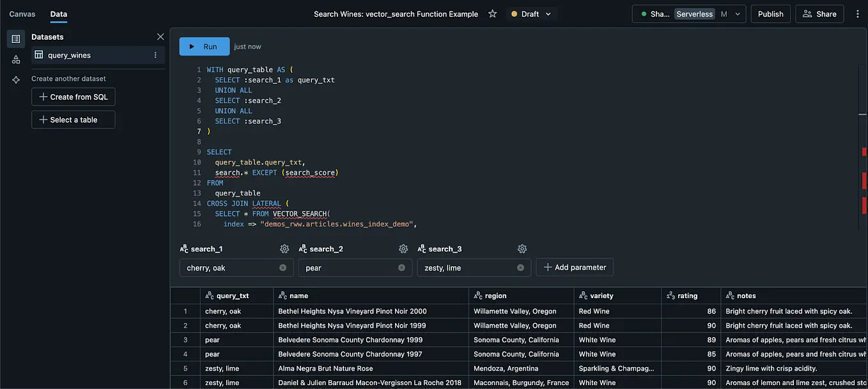Open settings gear for the search_1 parameter
The width and height of the screenshot is (868, 389).
point(284,248)
